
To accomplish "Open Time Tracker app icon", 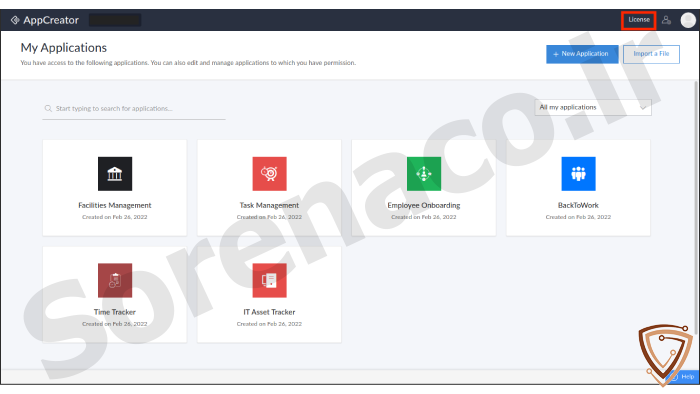I will click(115, 280).
